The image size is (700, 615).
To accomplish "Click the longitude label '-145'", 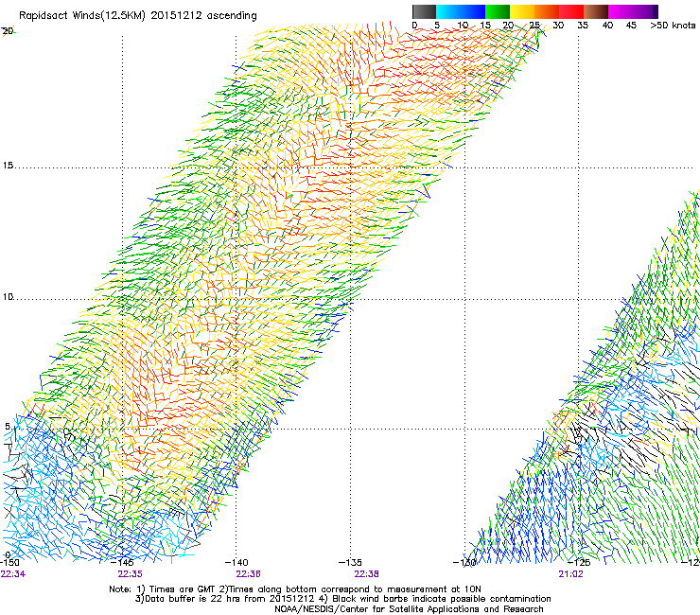I will click(122, 562).
